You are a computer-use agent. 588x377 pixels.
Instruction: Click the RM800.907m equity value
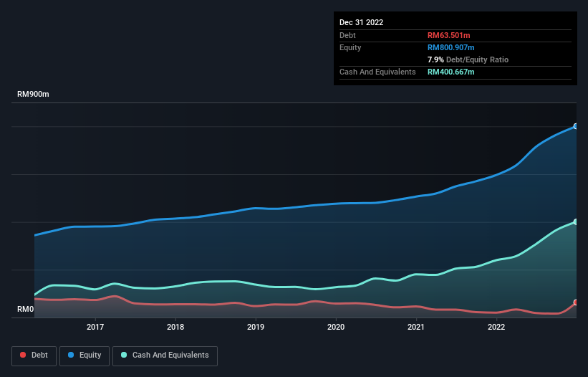(451, 47)
